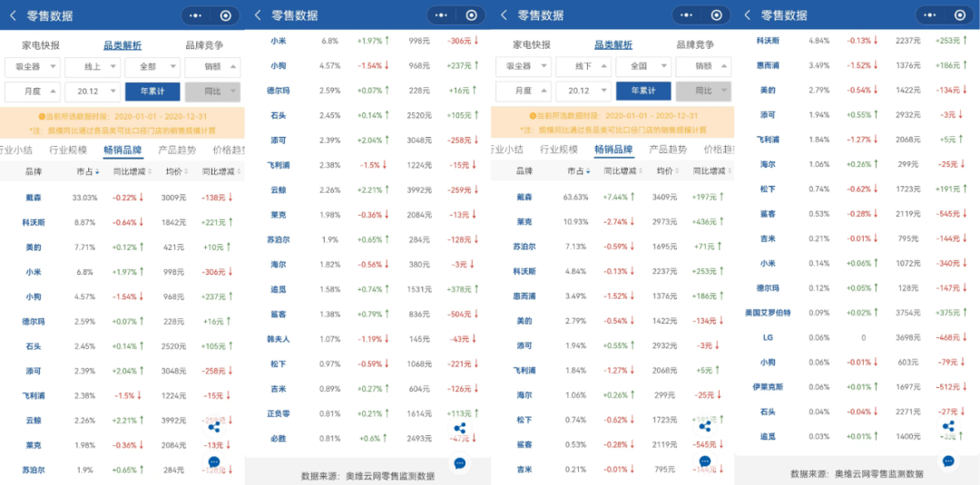The width and height of the screenshot is (980, 485).
Task: Close mini program via circle icon, 线上 screen
Action: coord(226,15)
